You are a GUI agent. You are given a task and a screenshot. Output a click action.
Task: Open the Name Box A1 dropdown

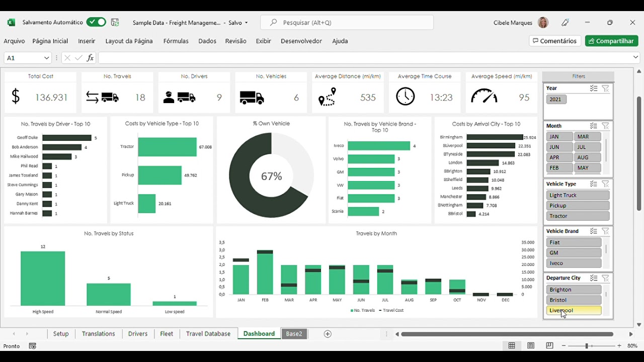coord(46,58)
